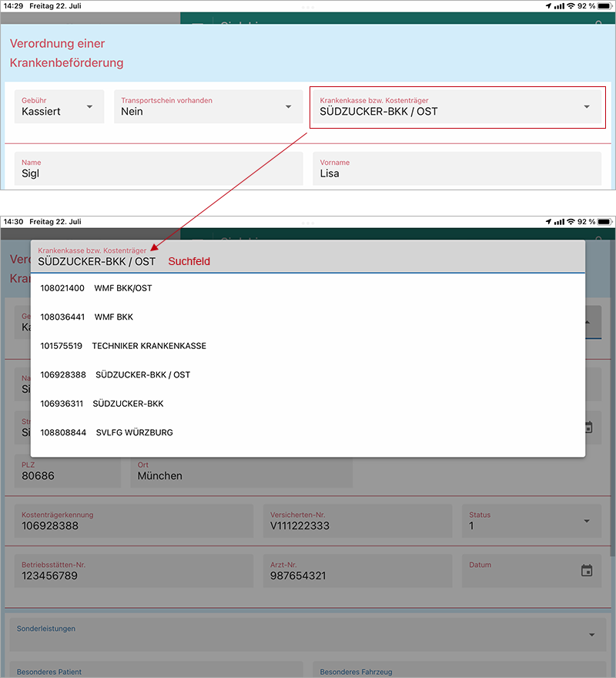Image resolution: width=616 pixels, height=678 pixels.
Task: Open the Status dropdown arrow
Action: tap(587, 521)
